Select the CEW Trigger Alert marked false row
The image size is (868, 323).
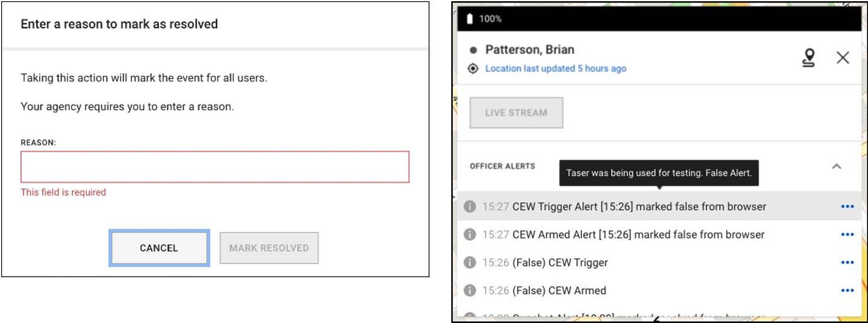point(639,207)
